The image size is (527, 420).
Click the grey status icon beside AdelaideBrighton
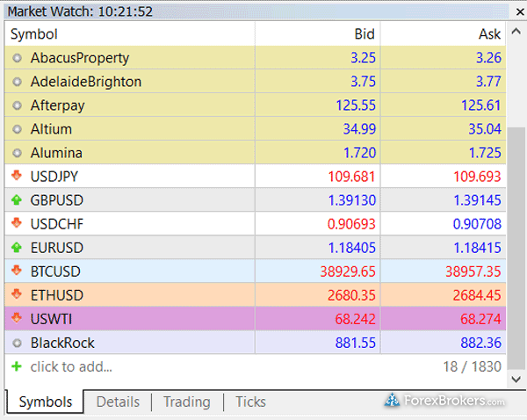click(x=17, y=82)
